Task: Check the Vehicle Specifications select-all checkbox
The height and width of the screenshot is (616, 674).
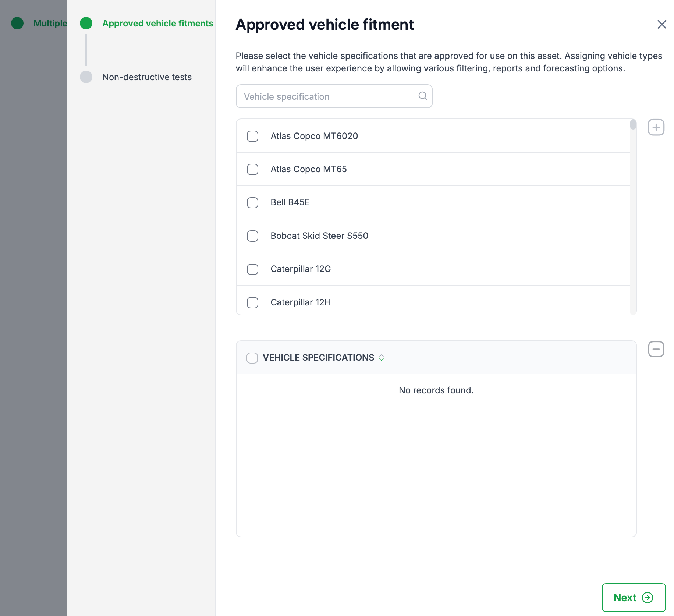Action: coord(252,358)
